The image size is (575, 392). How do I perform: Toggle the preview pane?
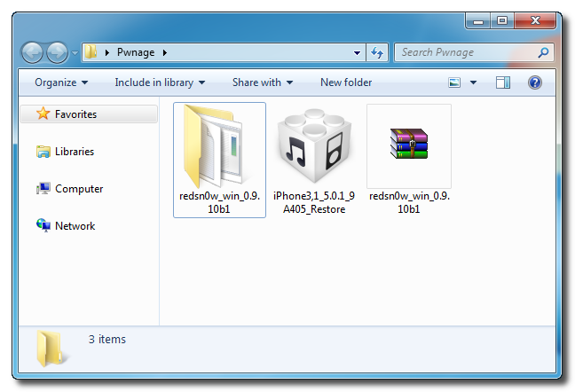pos(503,82)
